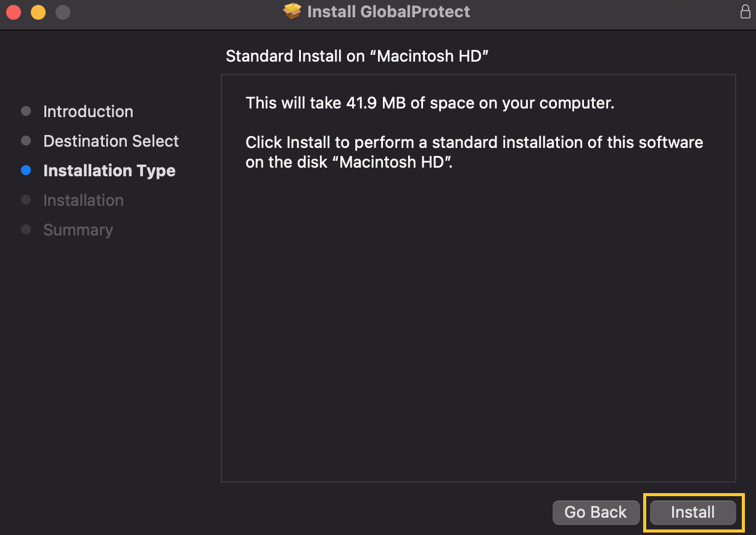Click the 41.9 MB space message text
The image size is (756, 535).
coord(430,103)
